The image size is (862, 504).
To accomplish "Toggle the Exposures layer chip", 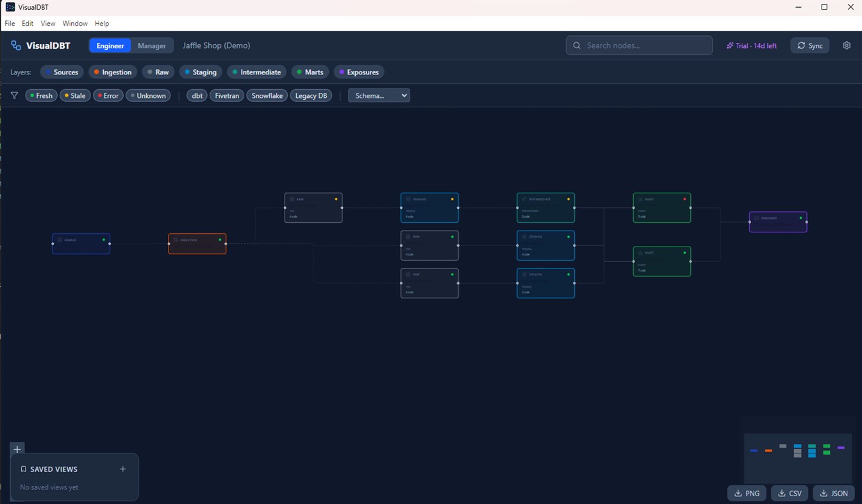I will pos(359,72).
